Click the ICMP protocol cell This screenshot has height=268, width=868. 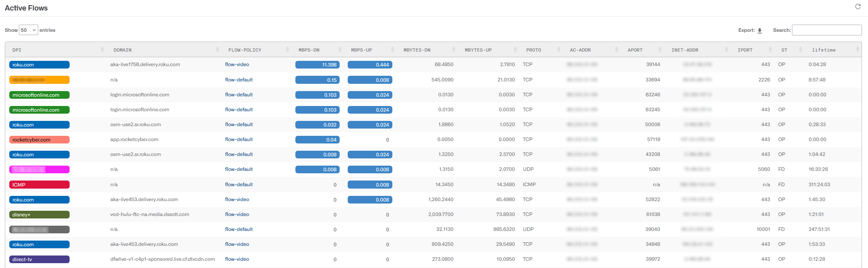[x=529, y=185]
